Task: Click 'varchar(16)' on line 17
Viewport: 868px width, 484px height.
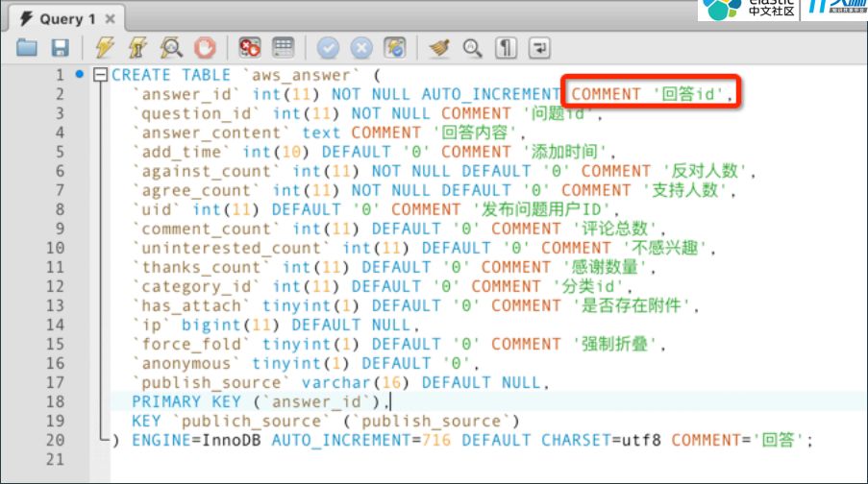Action: pos(356,383)
